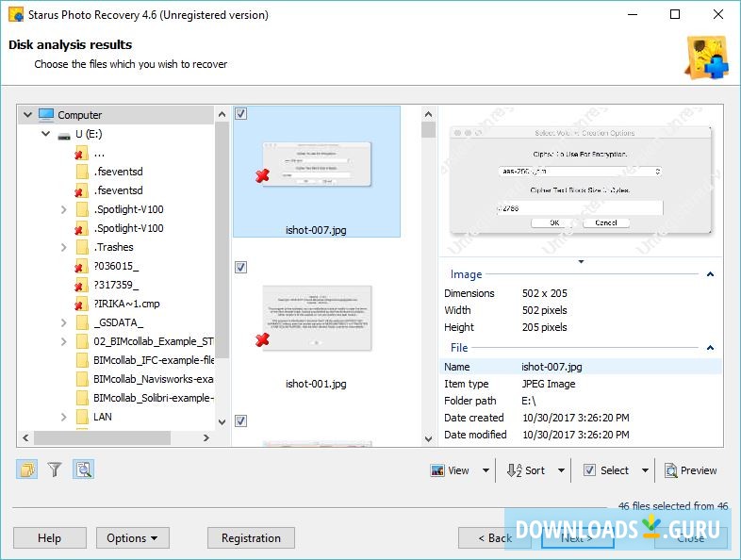
Task: Select the BIMcollab_Navisworks-exa folder
Action: 154,380
